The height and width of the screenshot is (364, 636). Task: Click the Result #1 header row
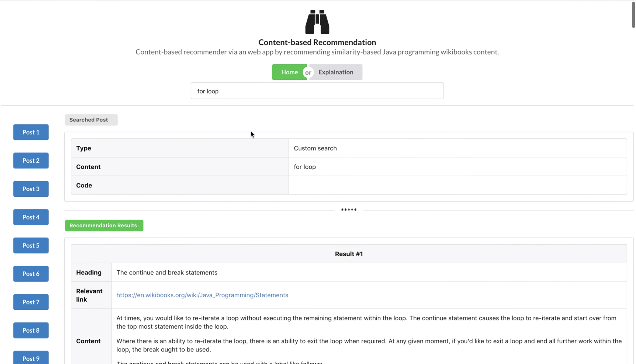[349, 254]
